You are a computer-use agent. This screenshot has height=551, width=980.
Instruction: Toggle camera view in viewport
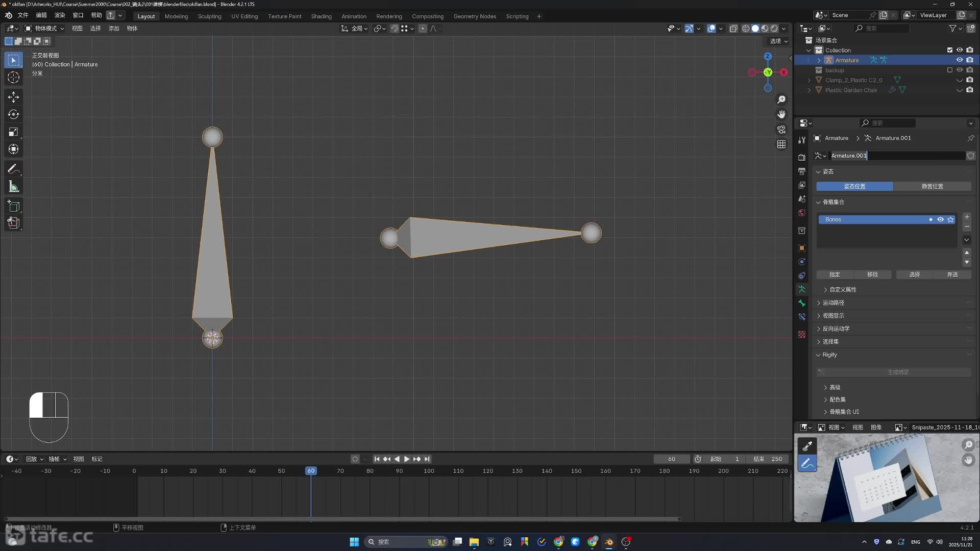[x=781, y=130]
